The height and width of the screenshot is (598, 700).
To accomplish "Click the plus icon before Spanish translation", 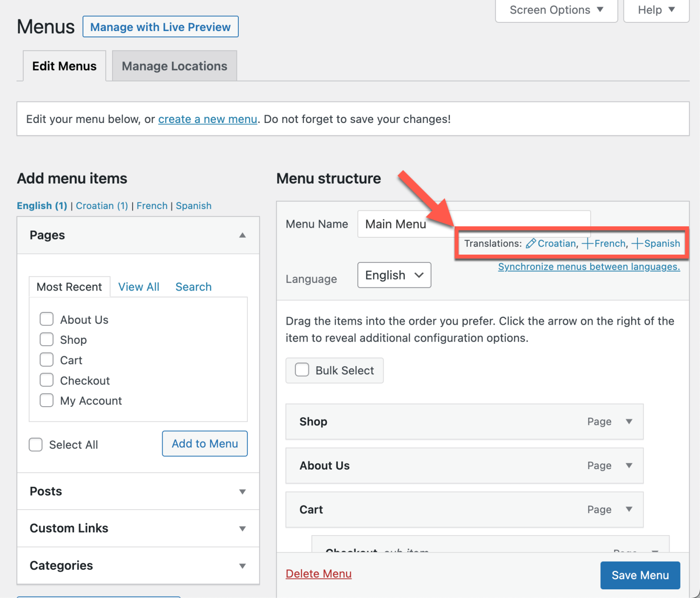I will pyautogui.click(x=637, y=244).
